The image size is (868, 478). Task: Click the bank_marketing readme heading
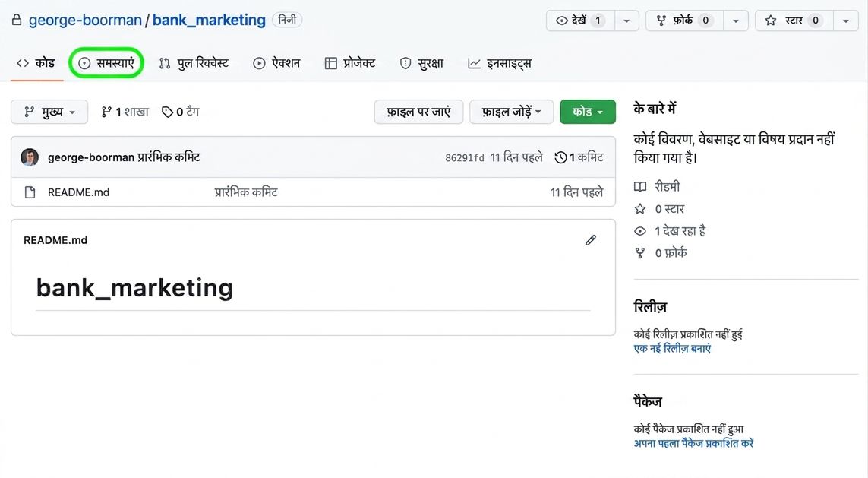[134, 288]
